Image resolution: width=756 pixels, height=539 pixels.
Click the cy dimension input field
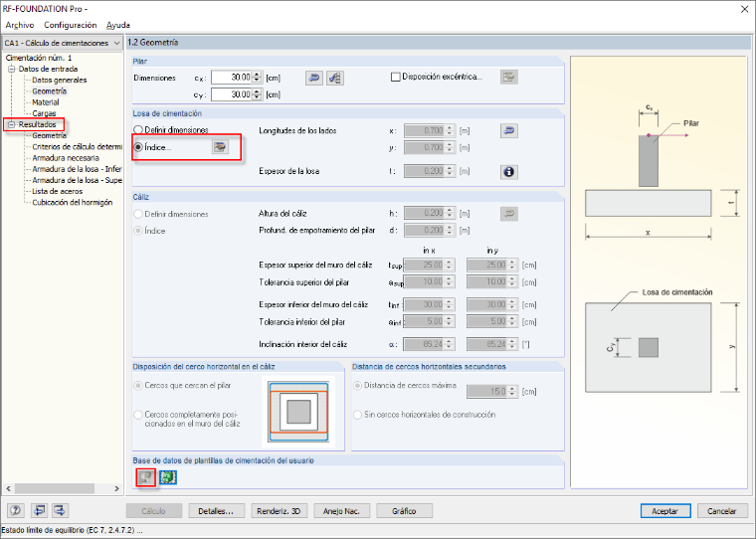(x=232, y=94)
